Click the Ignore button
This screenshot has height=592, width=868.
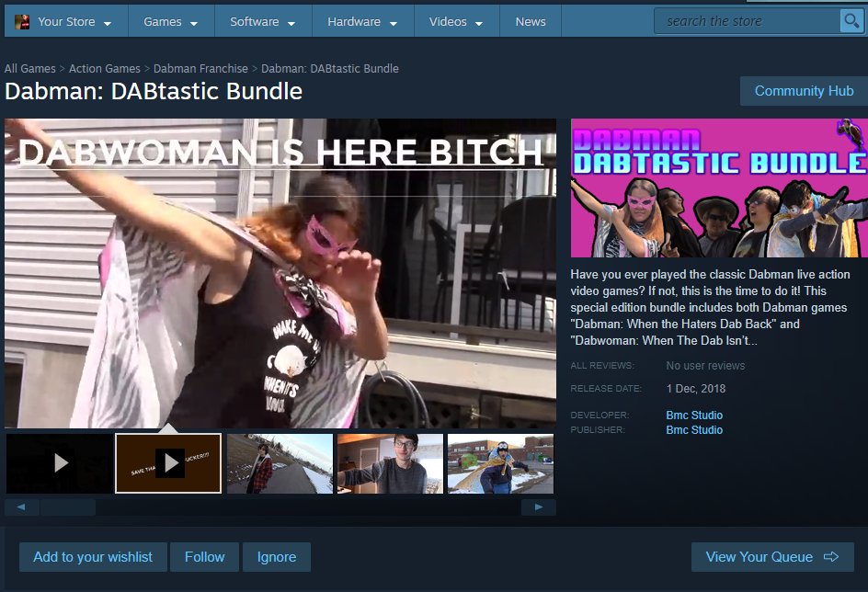pos(276,556)
